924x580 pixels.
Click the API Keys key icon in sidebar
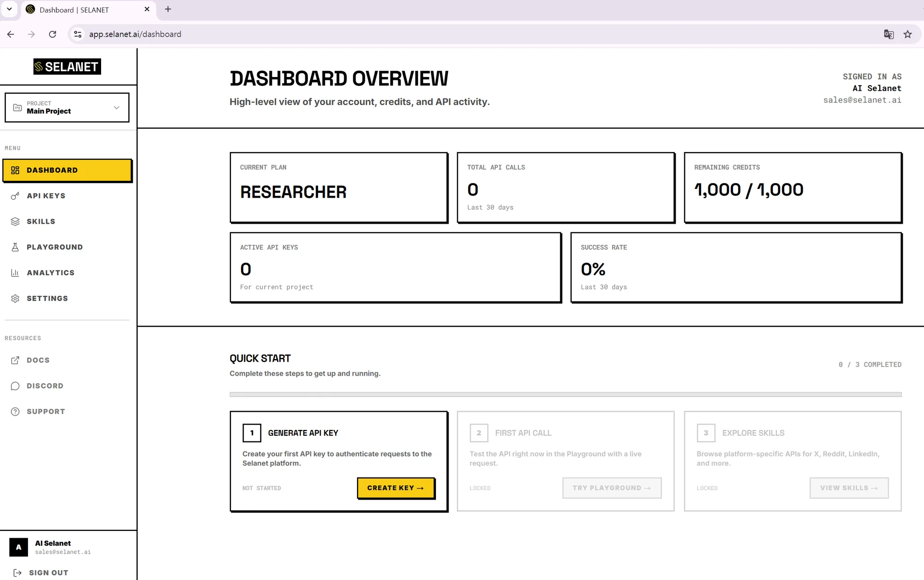tap(15, 196)
